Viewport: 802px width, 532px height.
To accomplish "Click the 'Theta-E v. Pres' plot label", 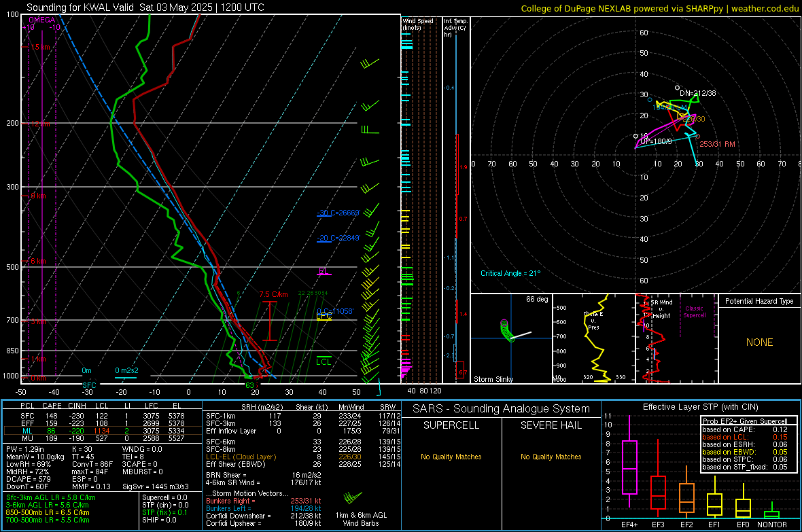I will [x=593, y=321].
